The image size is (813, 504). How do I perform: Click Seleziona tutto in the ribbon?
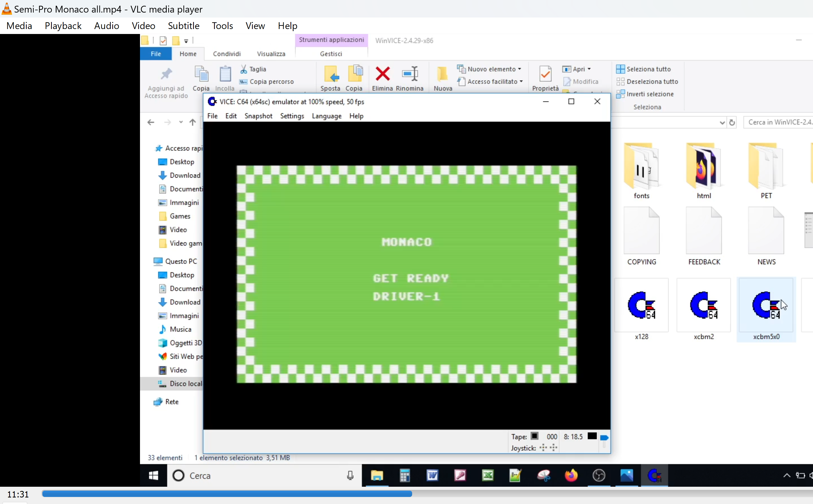point(648,69)
